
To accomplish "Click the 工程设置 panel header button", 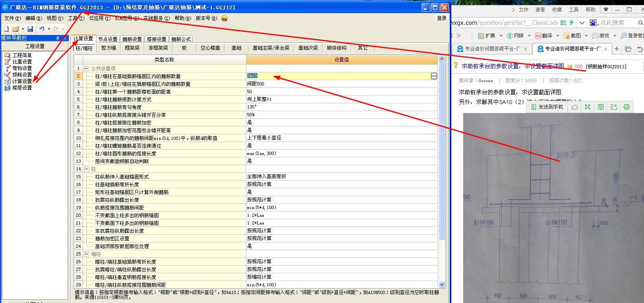I will (35, 46).
